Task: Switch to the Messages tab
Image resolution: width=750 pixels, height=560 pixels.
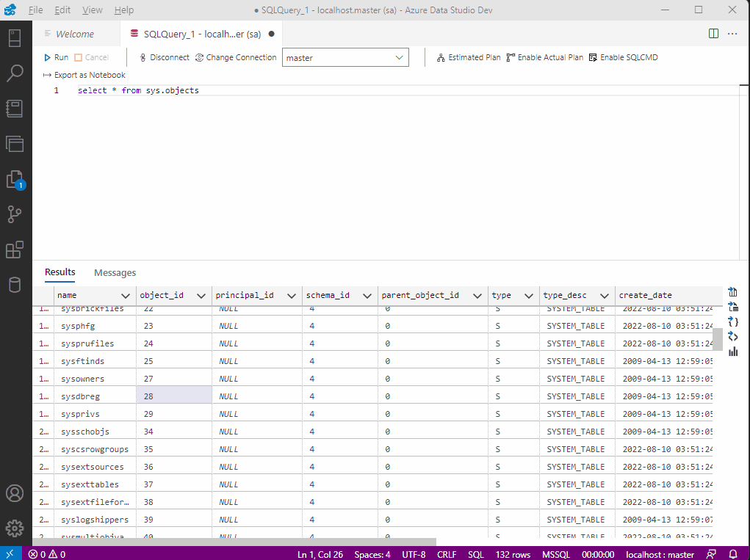Action: tap(115, 272)
